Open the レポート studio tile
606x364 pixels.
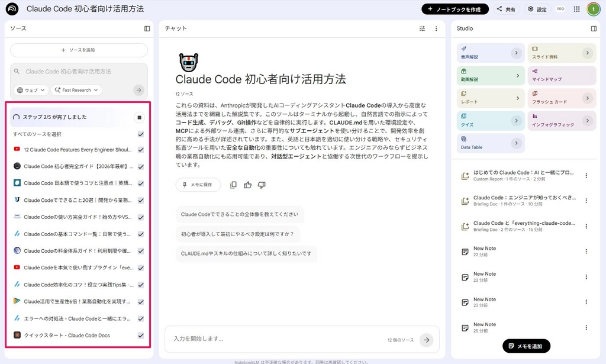[491, 98]
